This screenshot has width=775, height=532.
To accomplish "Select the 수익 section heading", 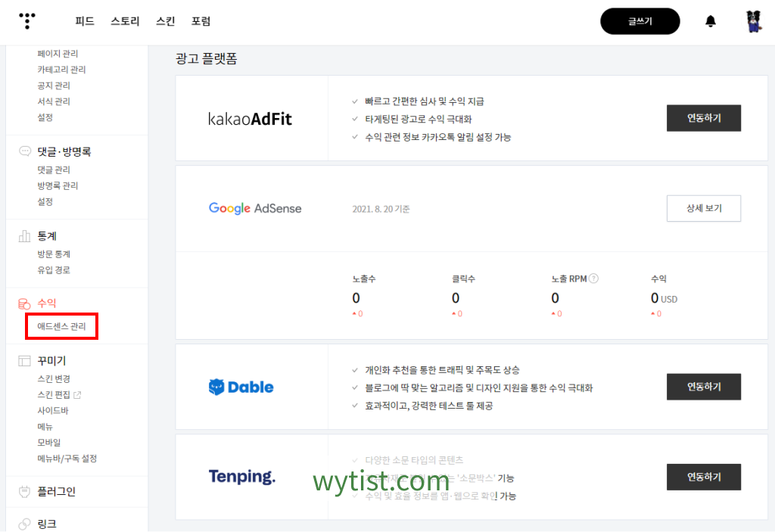I will pyautogui.click(x=47, y=303).
